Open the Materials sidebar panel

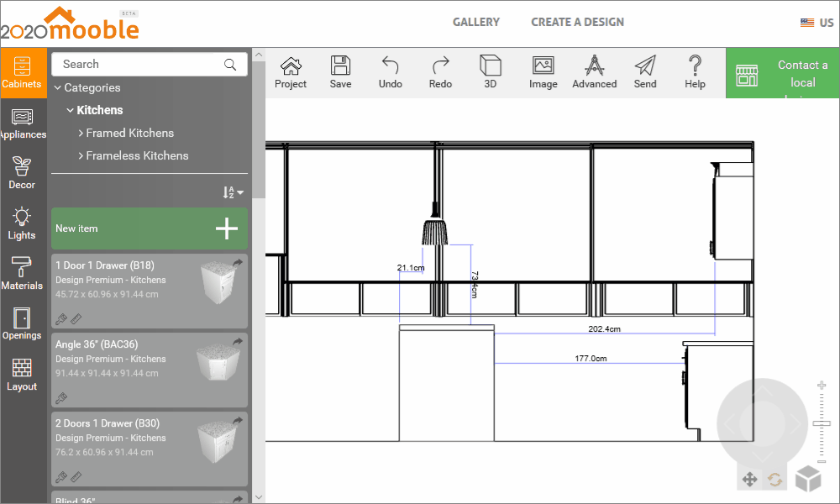(x=23, y=274)
